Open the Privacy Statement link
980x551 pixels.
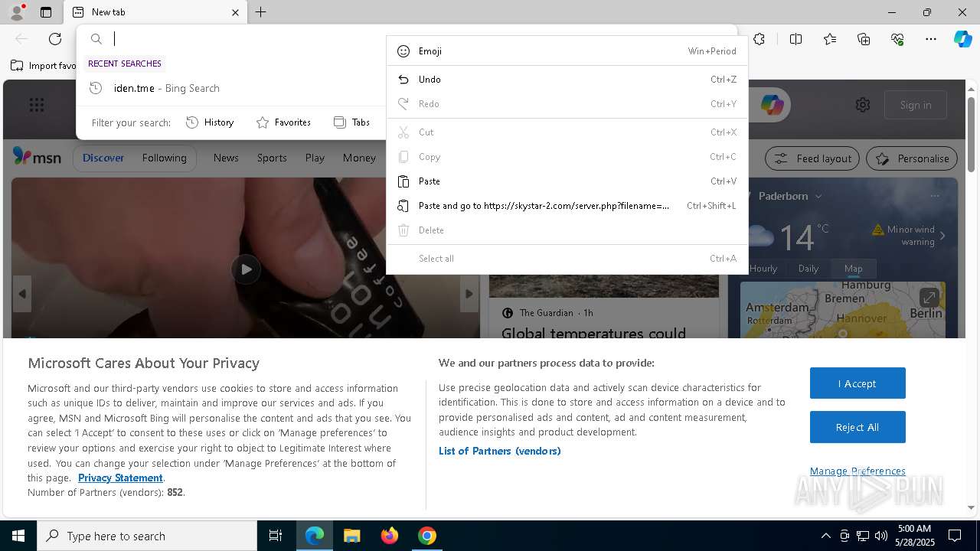pyautogui.click(x=120, y=478)
